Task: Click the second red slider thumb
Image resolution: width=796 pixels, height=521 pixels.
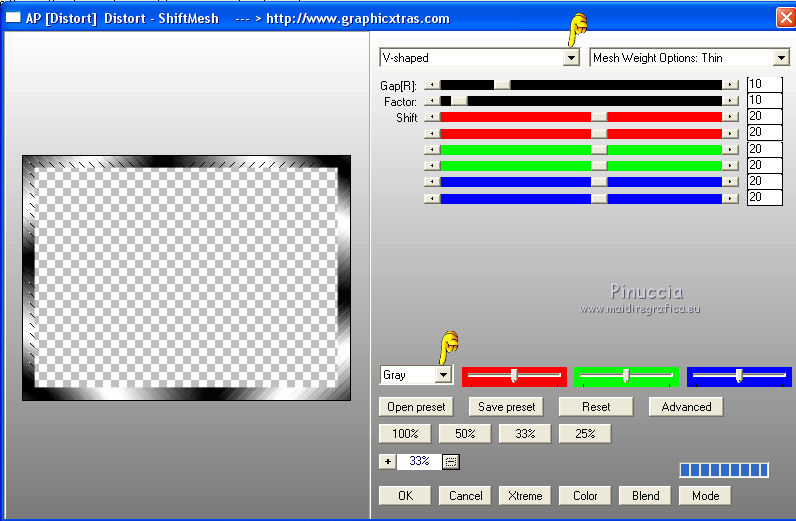Action: point(599,134)
